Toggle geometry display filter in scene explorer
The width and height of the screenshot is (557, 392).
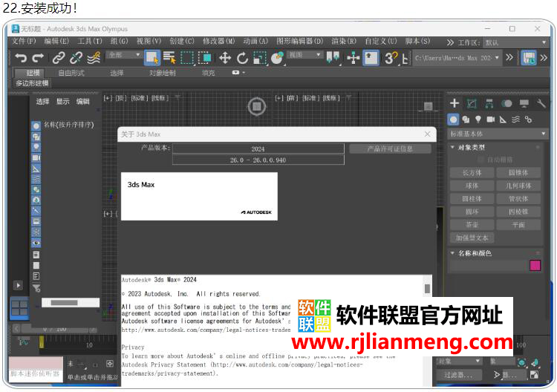tap(36, 126)
